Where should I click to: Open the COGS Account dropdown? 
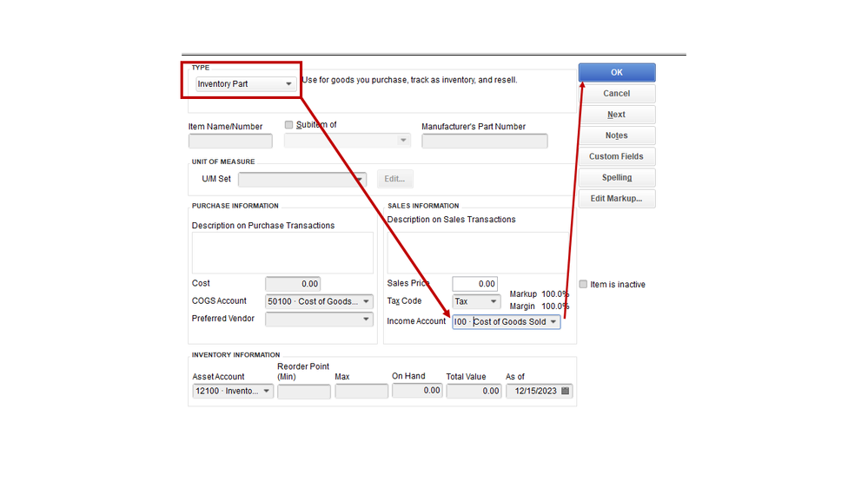pos(319,301)
